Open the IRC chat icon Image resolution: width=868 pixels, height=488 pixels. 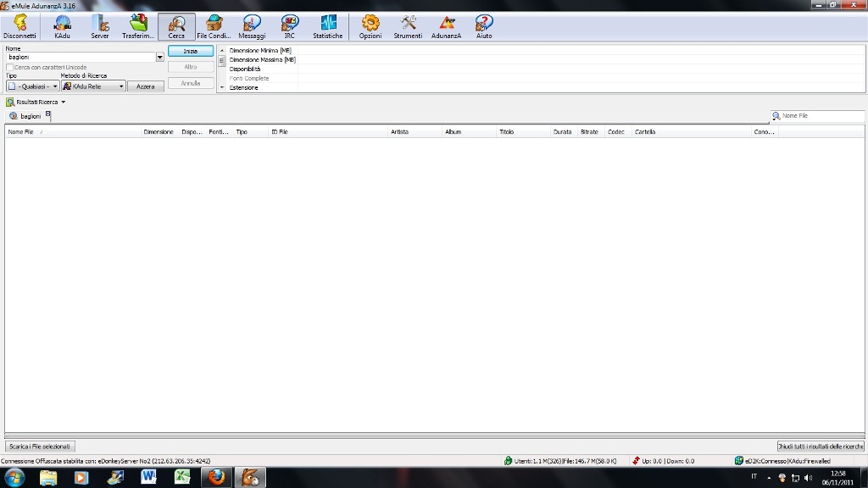pyautogui.click(x=290, y=27)
